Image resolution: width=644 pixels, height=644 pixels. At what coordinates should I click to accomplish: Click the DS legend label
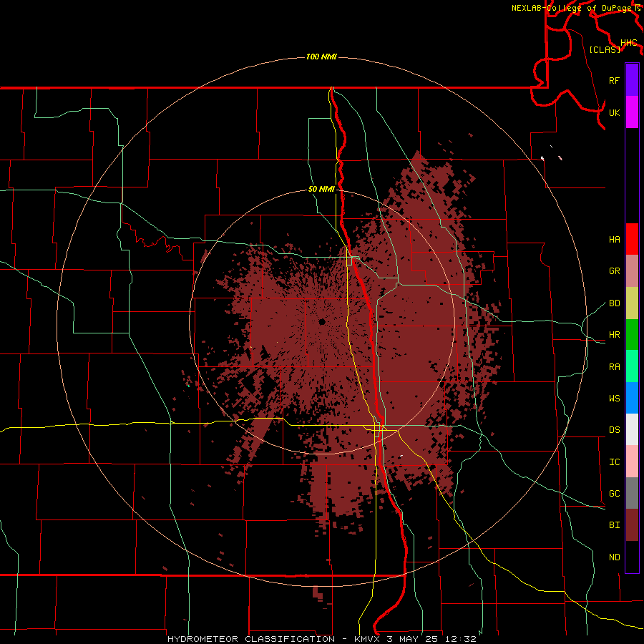[x=614, y=430]
